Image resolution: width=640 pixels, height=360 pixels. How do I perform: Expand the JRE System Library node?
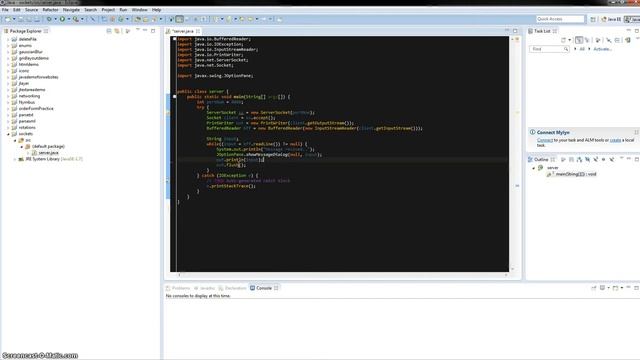point(15,159)
